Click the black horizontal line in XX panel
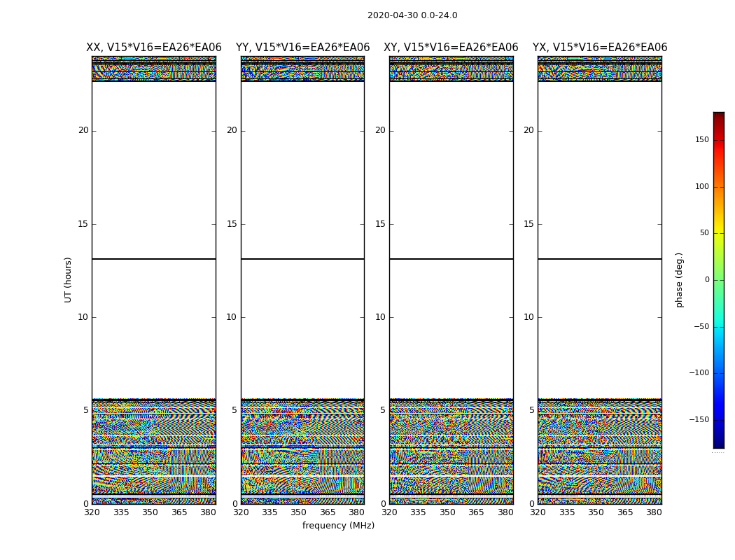 153,259
